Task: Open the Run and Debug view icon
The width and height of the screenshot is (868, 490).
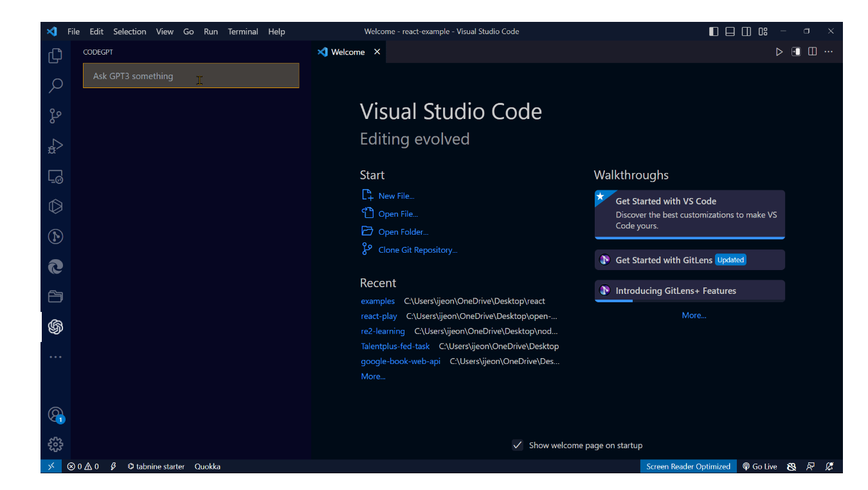Action: [55, 146]
